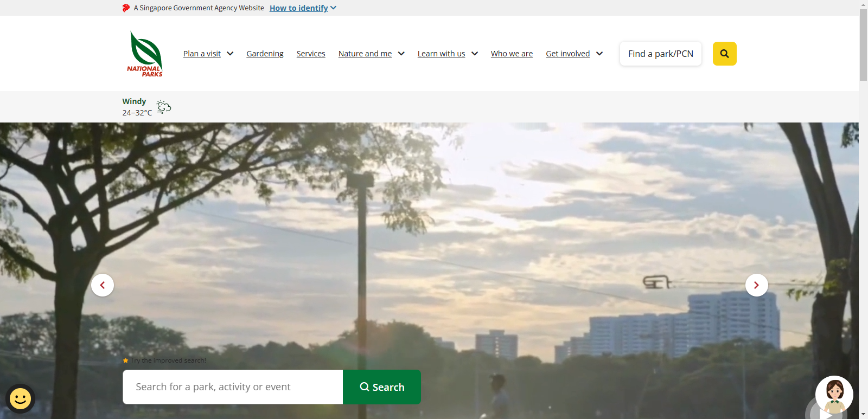Image resolution: width=868 pixels, height=419 pixels.
Task: Click the scrollbar down arrow
Action: click(x=863, y=415)
